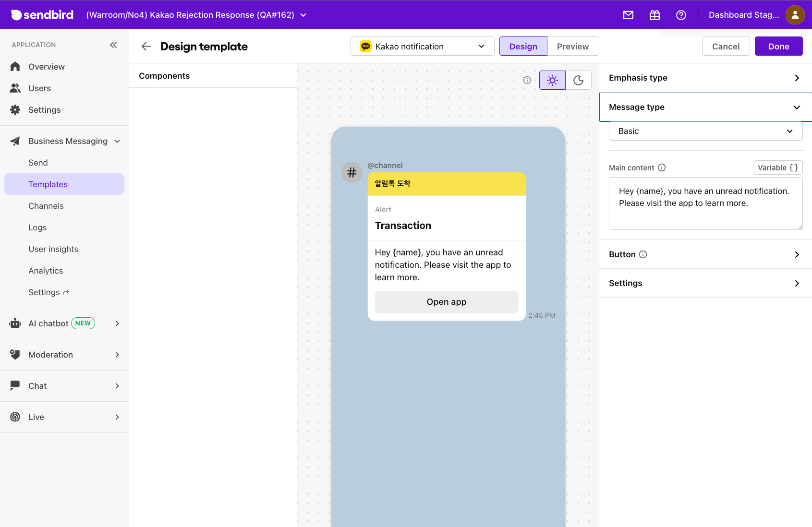Click the AI chatbot robot icon
This screenshot has width=812, height=527.
pos(15,323)
